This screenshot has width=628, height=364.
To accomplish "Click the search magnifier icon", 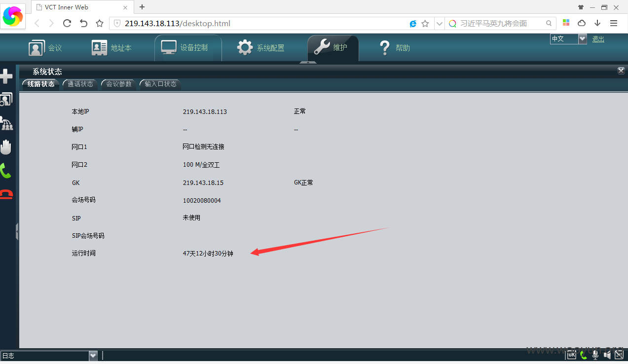I will (549, 23).
